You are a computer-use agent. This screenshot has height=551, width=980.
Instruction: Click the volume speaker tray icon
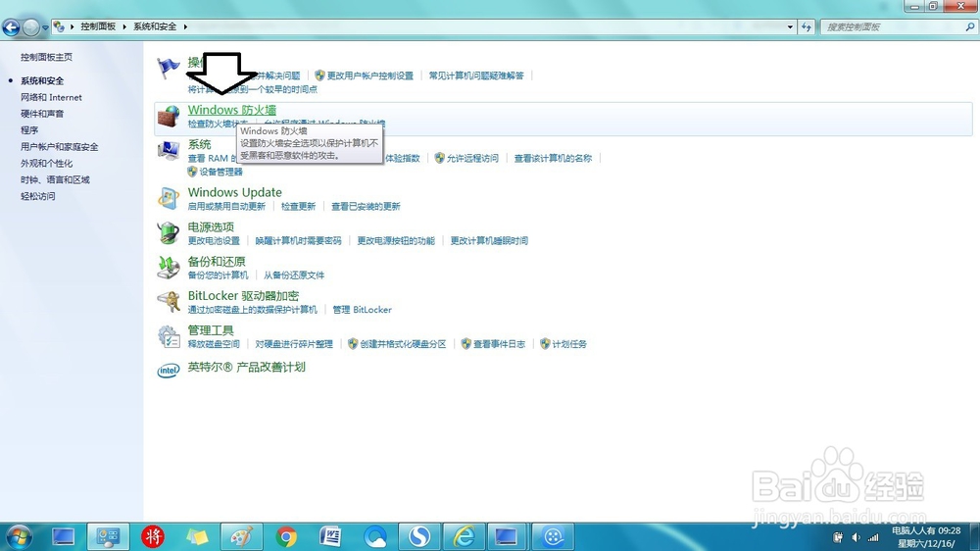pos(856,537)
